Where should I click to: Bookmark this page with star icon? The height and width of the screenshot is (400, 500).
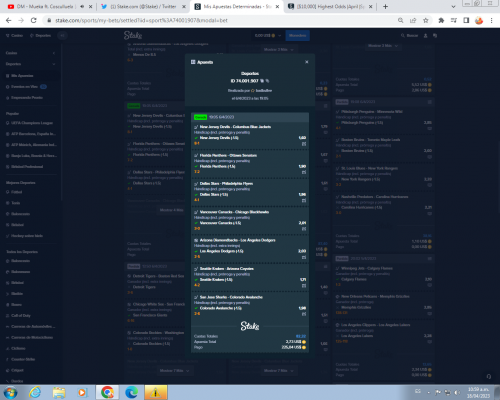point(426,20)
